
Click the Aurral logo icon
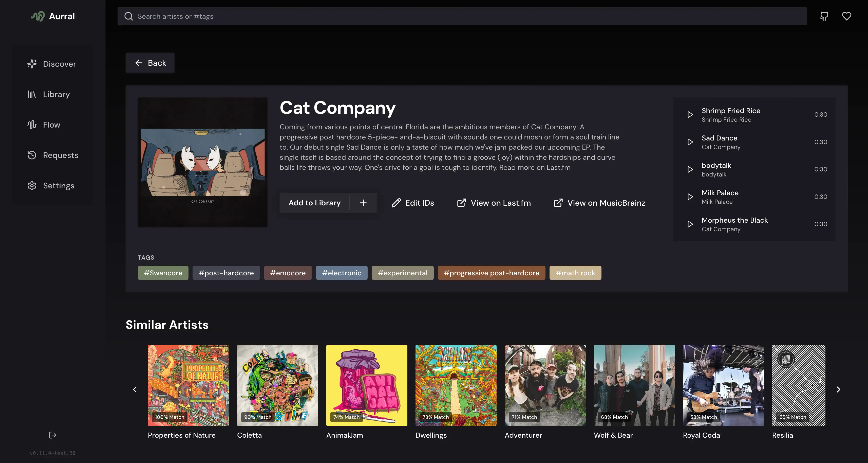pos(38,16)
